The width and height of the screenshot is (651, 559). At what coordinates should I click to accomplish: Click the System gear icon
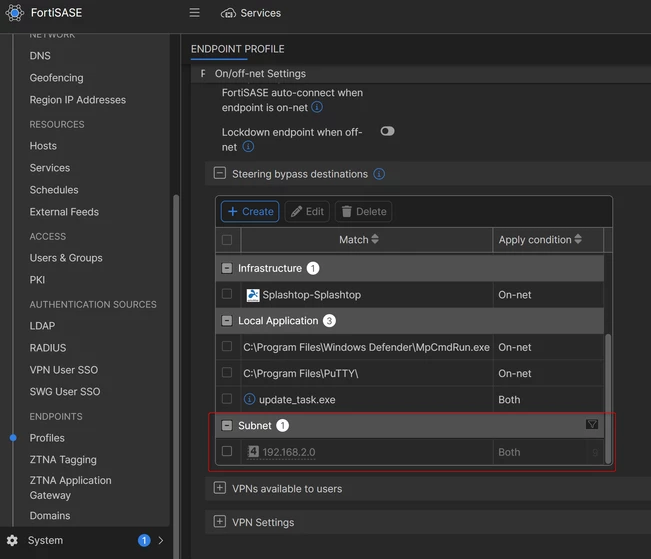[12, 540]
